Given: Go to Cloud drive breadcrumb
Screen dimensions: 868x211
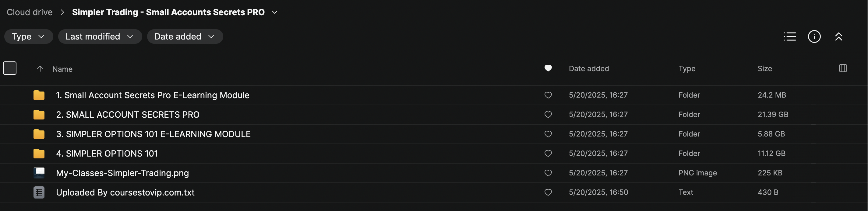Looking at the screenshot, I should pos(30,12).
